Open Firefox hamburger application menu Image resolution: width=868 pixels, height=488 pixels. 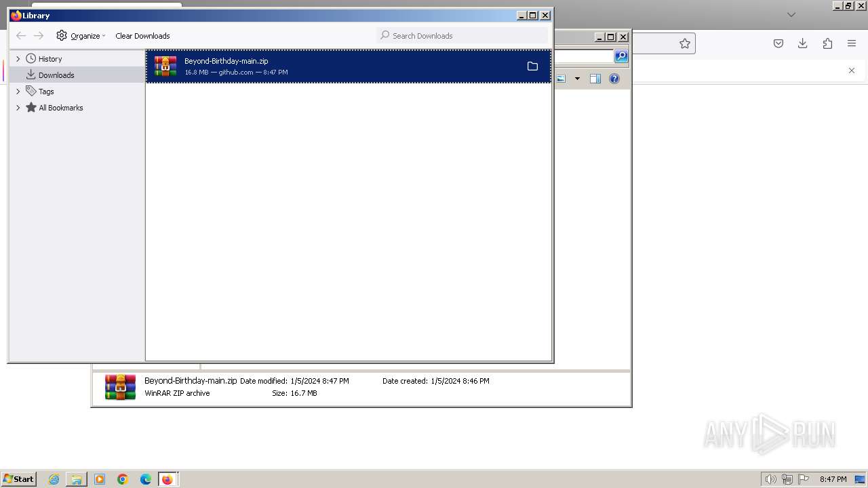852,43
